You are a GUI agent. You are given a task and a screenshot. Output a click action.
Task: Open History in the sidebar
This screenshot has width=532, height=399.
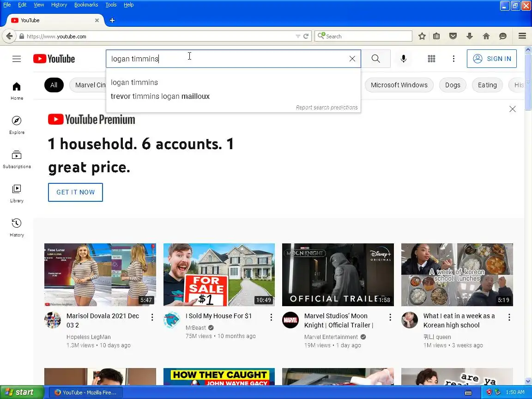coord(17,228)
